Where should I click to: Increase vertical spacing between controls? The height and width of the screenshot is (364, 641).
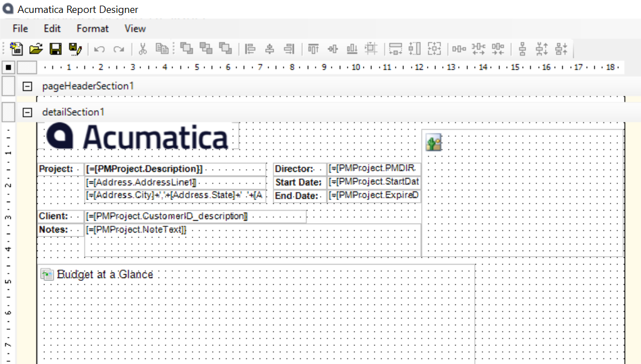coord(542,49)
